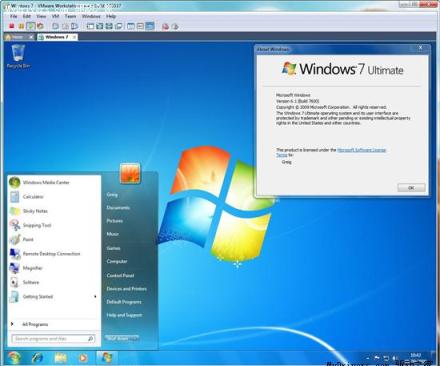Click the Start menu search magnifier icon
This screenshot has height=366, width=440.
[x=90, y=339]
